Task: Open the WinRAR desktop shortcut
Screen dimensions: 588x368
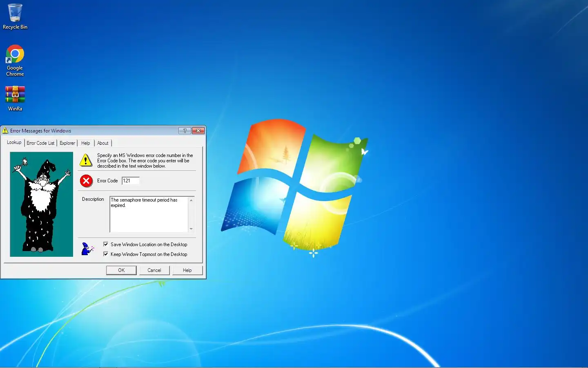Action: 15,99
